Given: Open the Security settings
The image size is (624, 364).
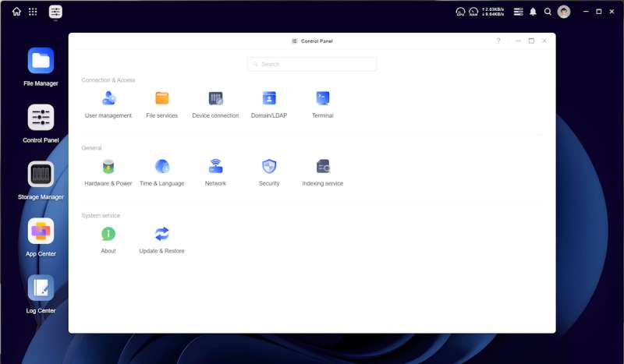Looking at the screenshot, I should (x=269, y=173).
